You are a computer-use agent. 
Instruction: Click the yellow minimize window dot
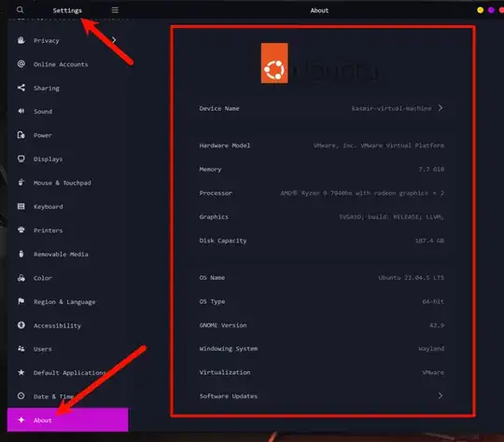pos(481,10)
